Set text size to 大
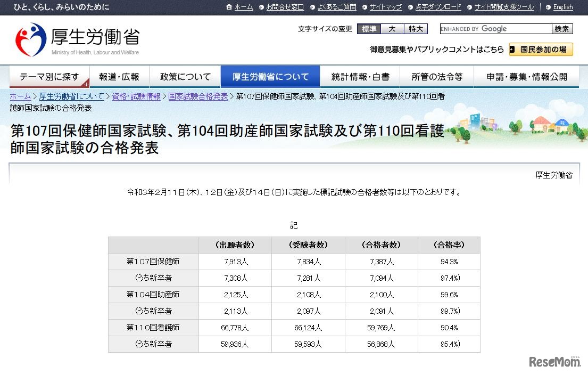The image size is (588, 374). point(392,29)
